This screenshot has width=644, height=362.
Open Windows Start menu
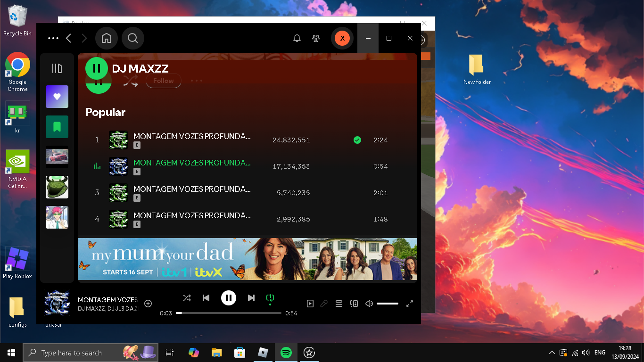11,353
